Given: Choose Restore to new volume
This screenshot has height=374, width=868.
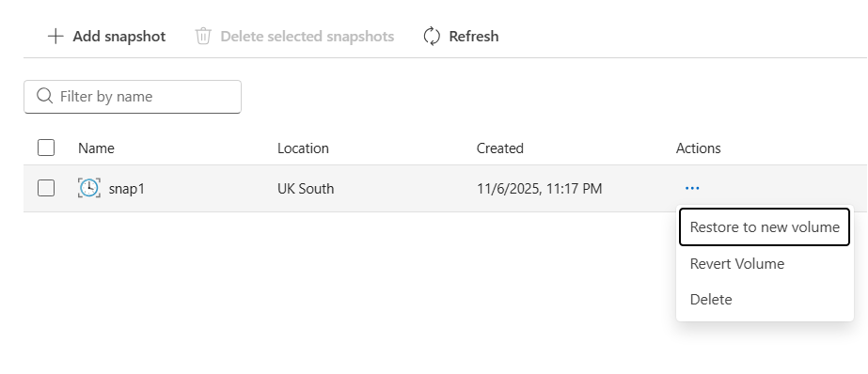Looking at the screenshot, I should point(765,226).
